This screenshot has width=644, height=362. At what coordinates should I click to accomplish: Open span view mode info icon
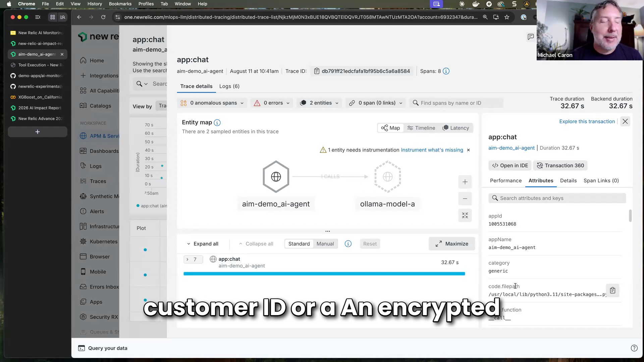[x=348, y=244]
